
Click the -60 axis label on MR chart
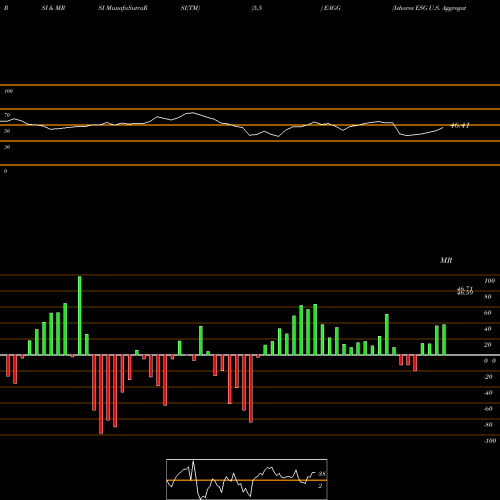click(488, 409)
